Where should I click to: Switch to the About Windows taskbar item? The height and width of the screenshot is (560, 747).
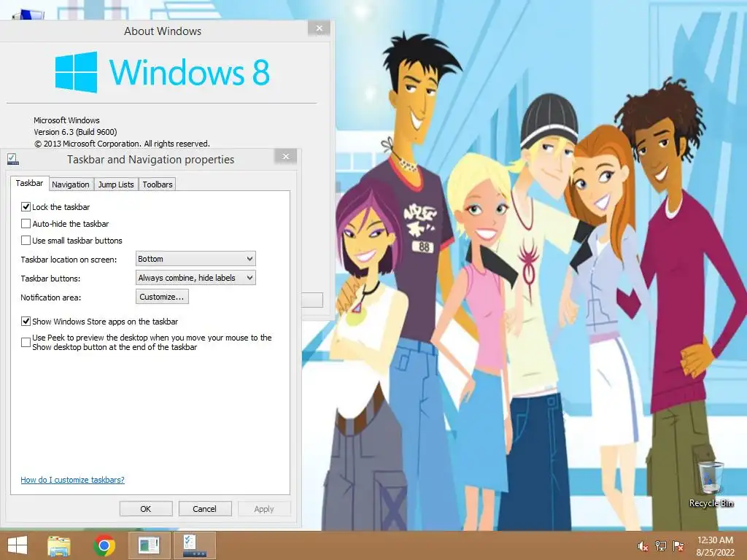(x=149, y=545)
